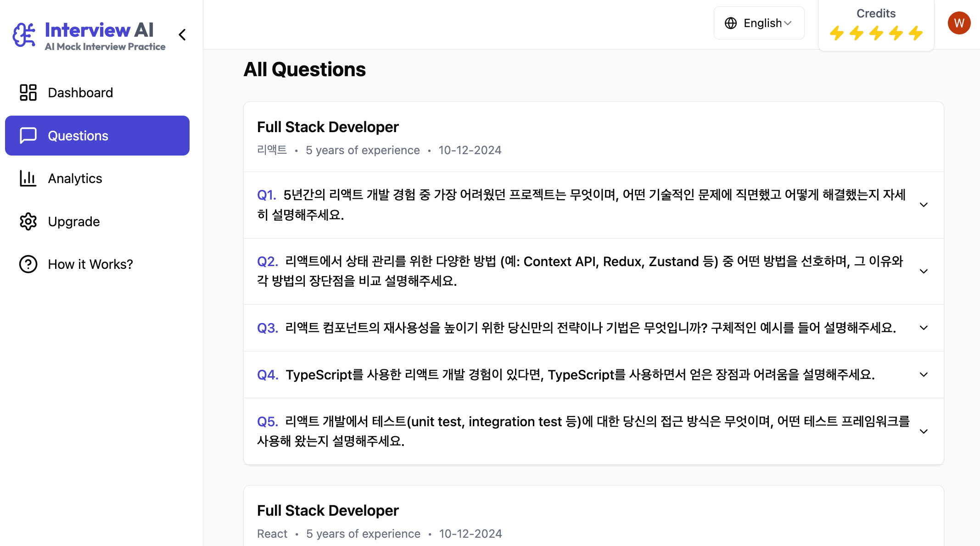
Task: Click the Credits lightning bolts panel
Action: 876,25
